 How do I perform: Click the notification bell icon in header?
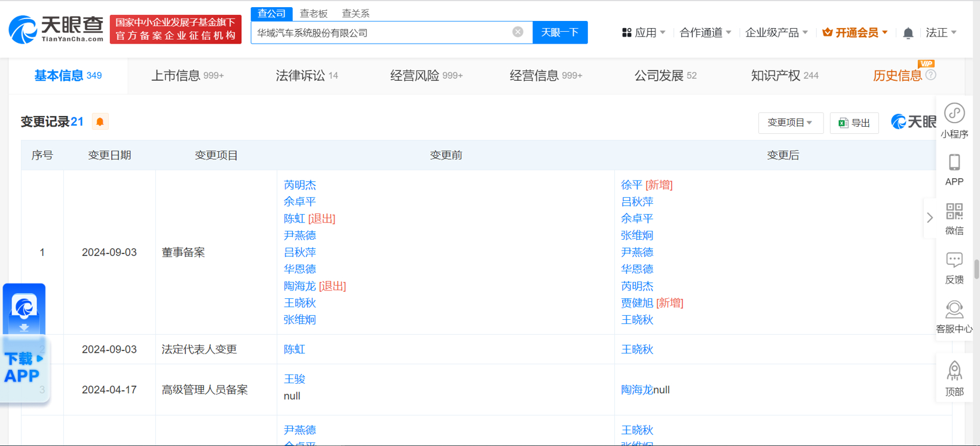pos(908,33)
